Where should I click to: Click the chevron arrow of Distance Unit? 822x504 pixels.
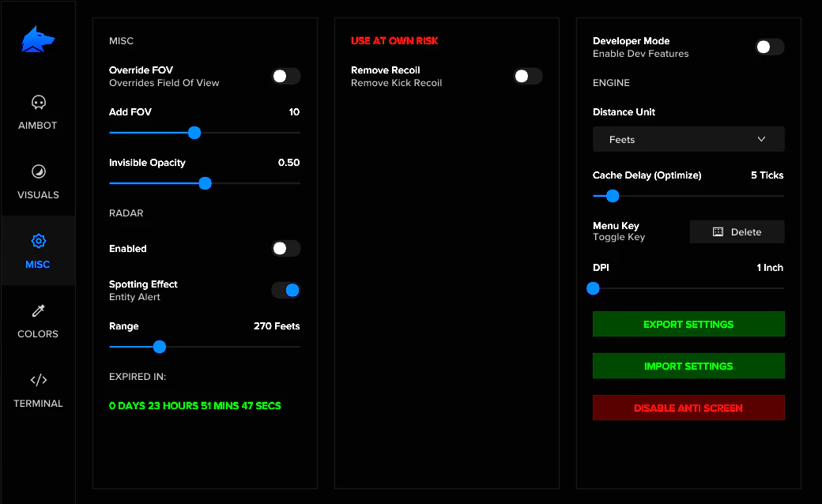[761, 139]
